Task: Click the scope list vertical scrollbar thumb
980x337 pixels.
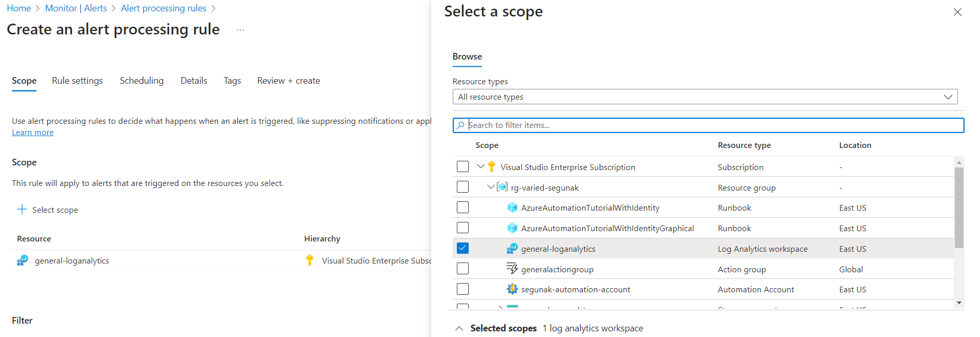Action: pyautogui.click(x=959, y=208)
